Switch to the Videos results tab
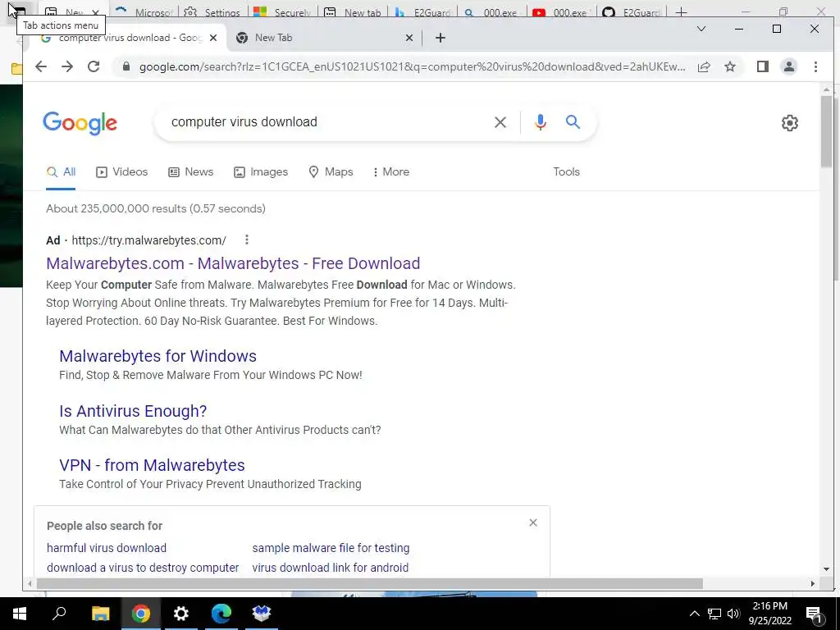Viewport: 840px width, 630px height. pos(121,172)
